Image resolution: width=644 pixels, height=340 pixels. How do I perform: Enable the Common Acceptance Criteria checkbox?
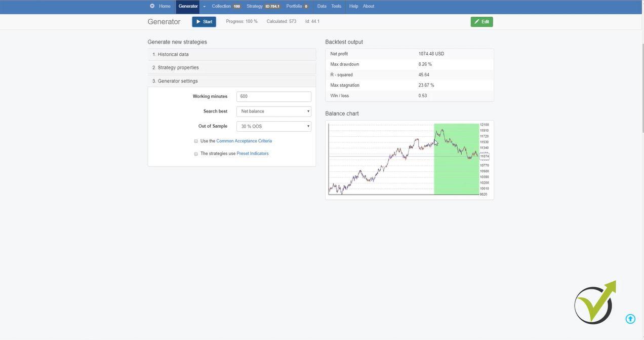(x=196, y=141)
